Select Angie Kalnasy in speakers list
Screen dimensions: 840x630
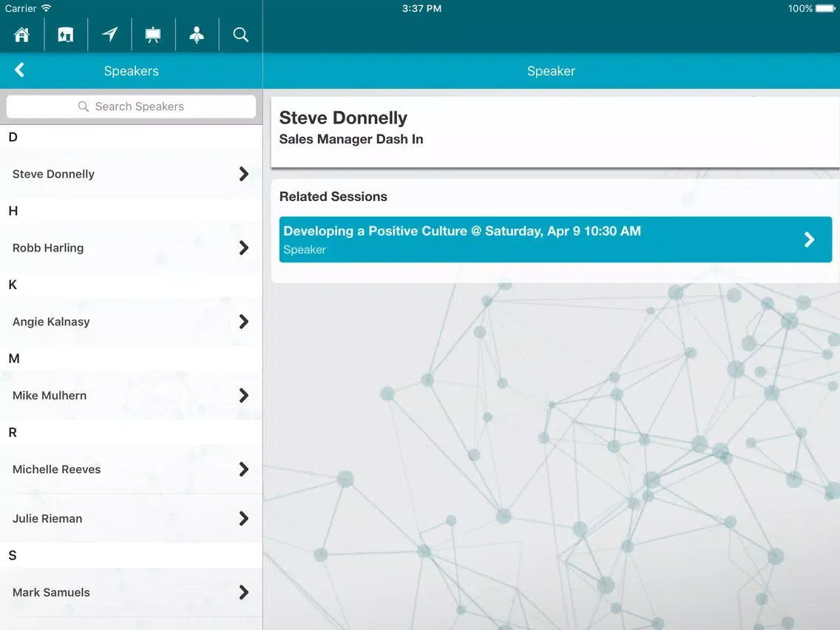click(x=131, y=322)
